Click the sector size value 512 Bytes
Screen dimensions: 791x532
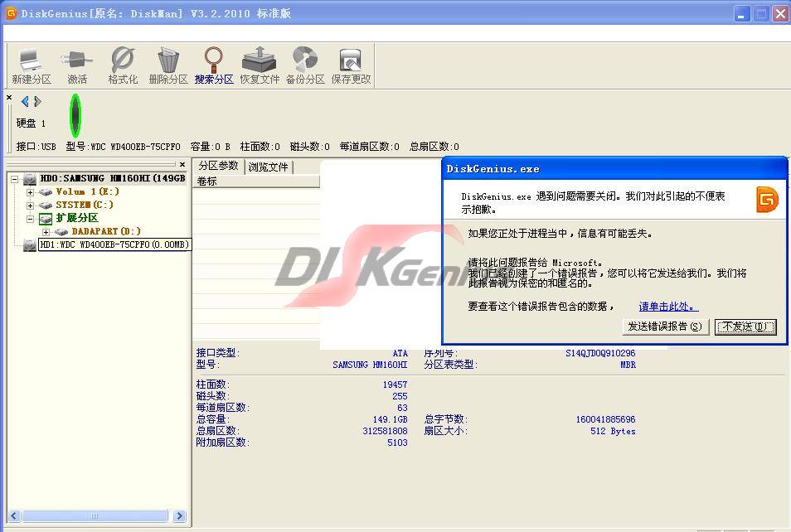click(613, 431)
